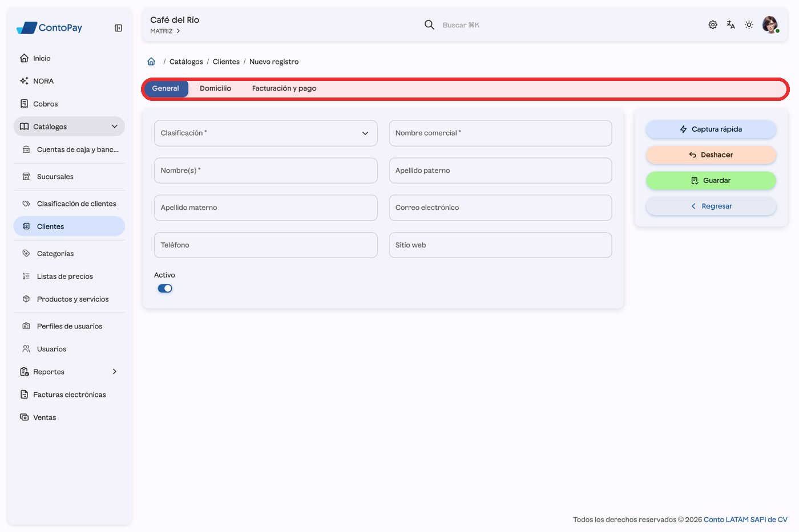Switch to Facturación y pago tab
The image size is (799, 532).
284,88
